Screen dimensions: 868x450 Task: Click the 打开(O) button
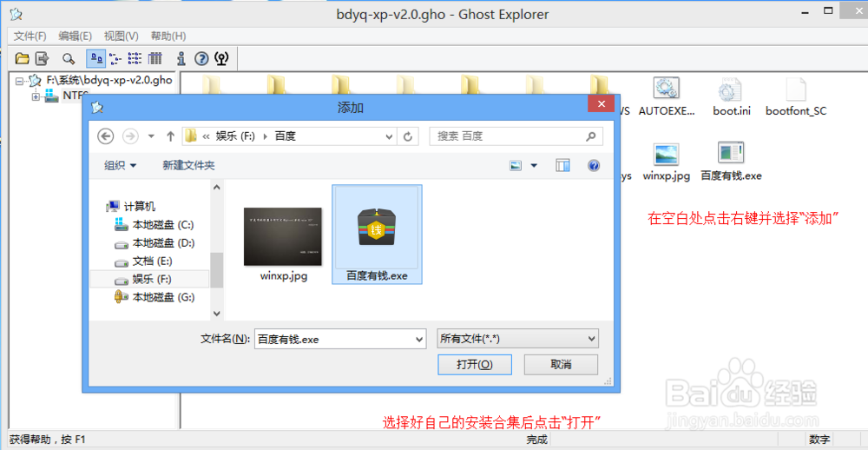pos(475,365)
